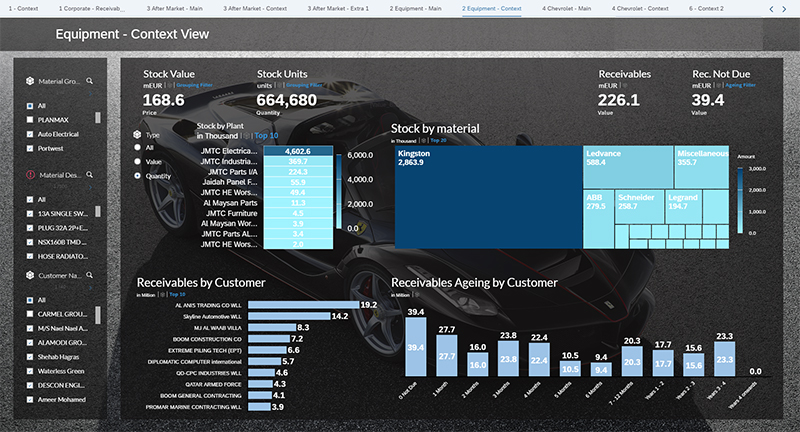This screenshot has height=432, width=800.
Task: Click the small icon beside Receivables mEUR
Action: tap(624, 86)
